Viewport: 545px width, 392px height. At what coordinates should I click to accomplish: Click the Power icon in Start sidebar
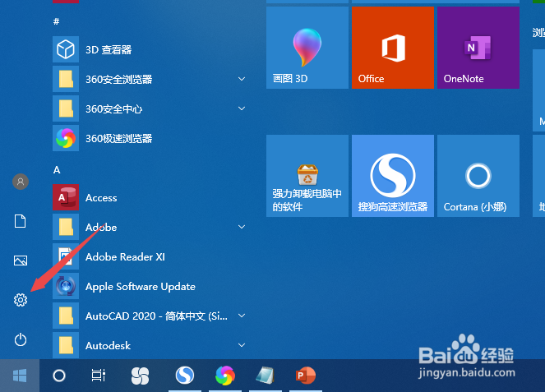[21, 339]
